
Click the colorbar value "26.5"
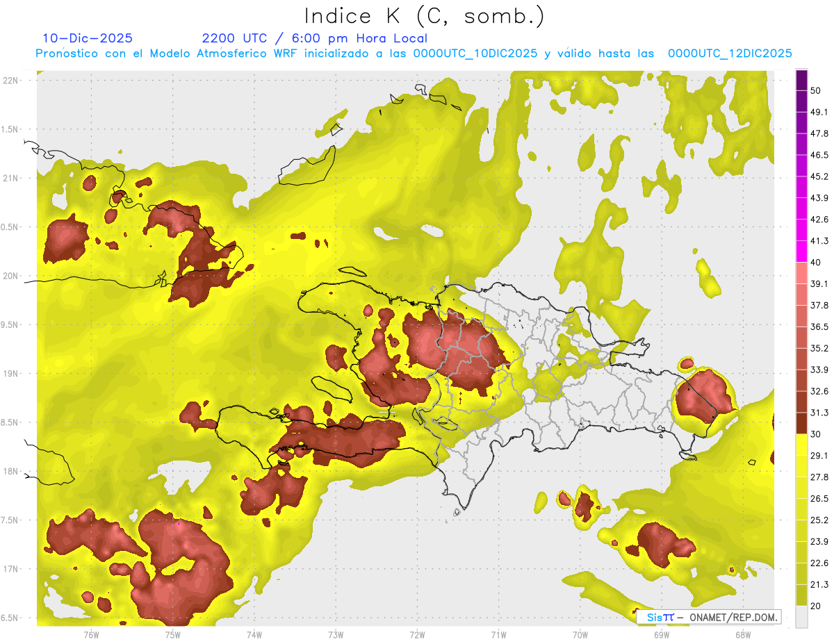point(819,499)
